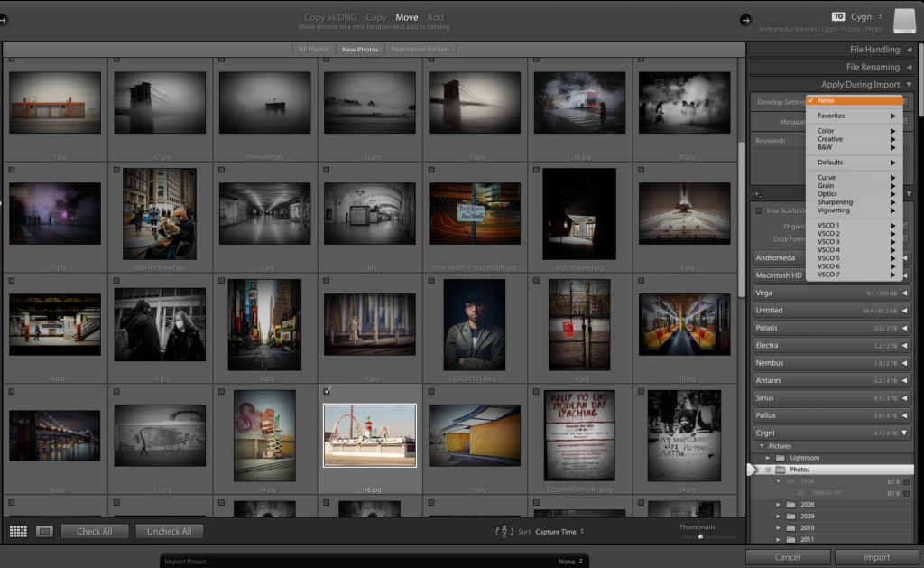Expand the 2008 folder tree arrow
The image size is (924, 568).
[x=779, y=504]
